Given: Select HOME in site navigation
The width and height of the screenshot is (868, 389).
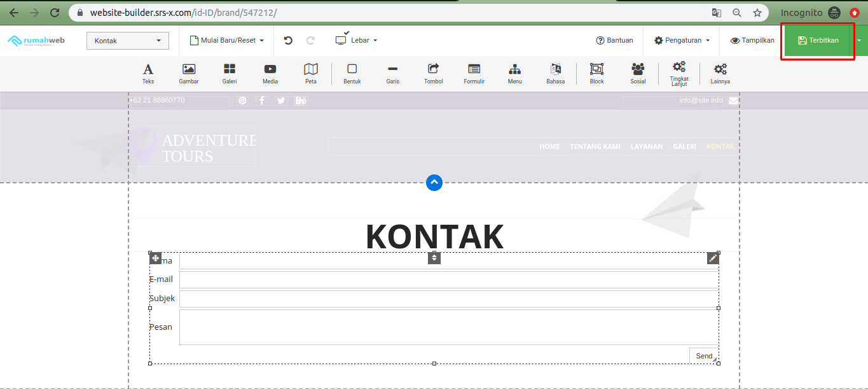Looking at the screenshot, I should [x=549, y=146].
